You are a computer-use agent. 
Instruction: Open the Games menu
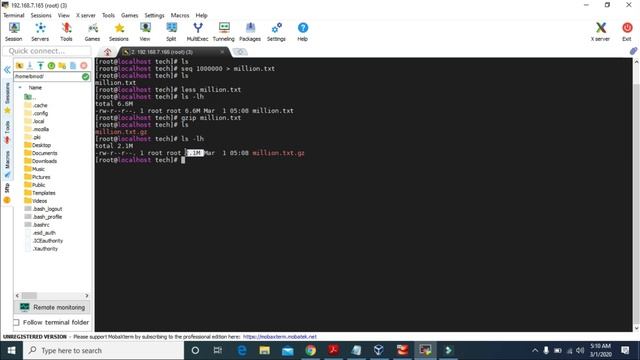[129, 15]
